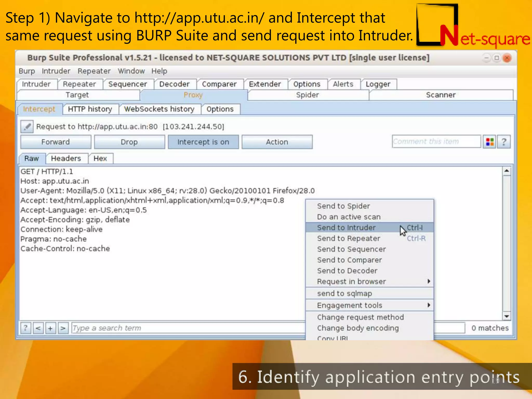Screen dimensions: 532x399
Task: Click the previous match '<' button
Action: pyautogui.click(x=38, y=328)
